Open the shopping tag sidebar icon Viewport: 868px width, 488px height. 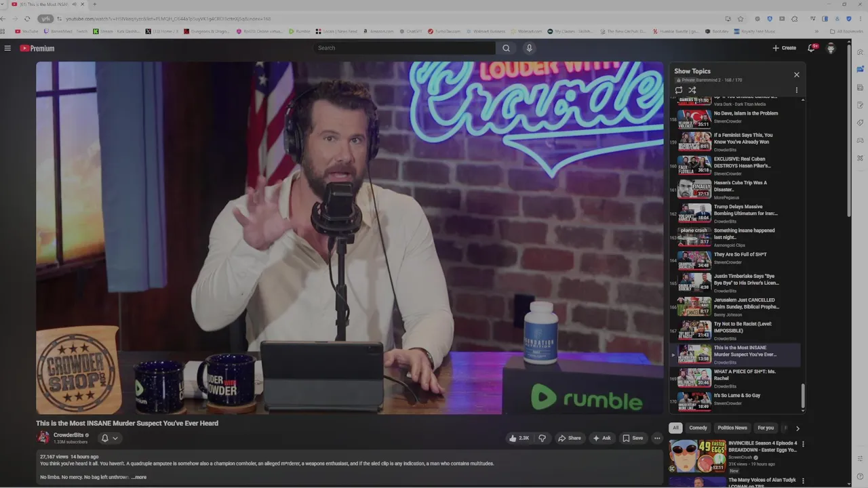[x=860, y=123]
